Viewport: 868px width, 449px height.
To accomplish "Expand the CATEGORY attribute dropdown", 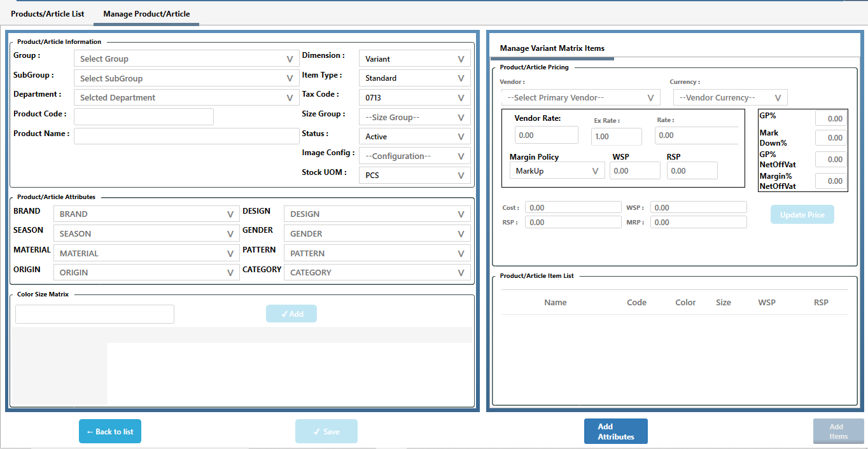I will click(x=377, y=272).
